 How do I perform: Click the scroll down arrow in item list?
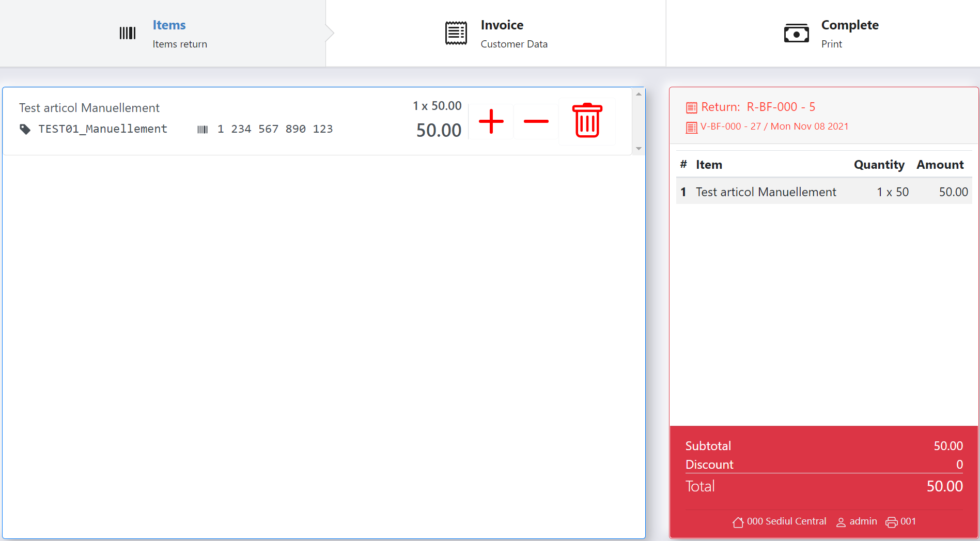coord(639,149)
